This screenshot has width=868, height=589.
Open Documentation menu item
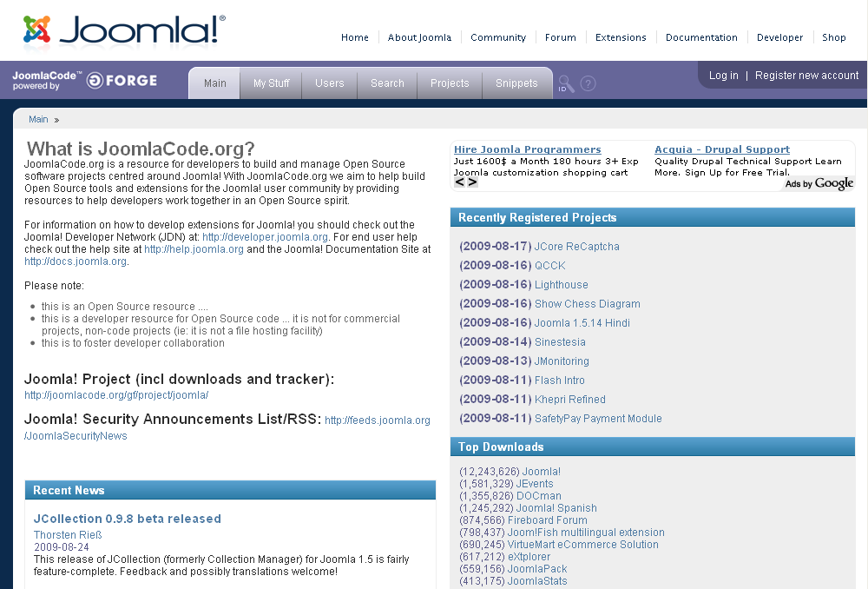tap(701, 37)
